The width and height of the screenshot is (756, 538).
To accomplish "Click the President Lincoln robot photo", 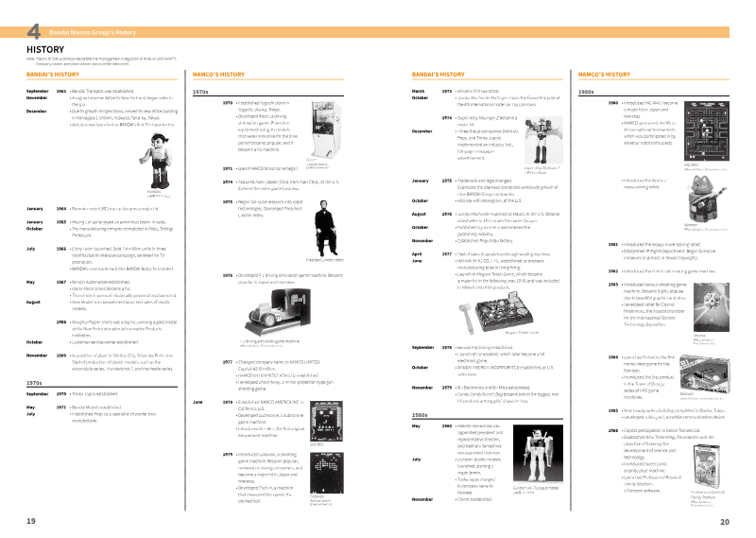I will [326, 228].
